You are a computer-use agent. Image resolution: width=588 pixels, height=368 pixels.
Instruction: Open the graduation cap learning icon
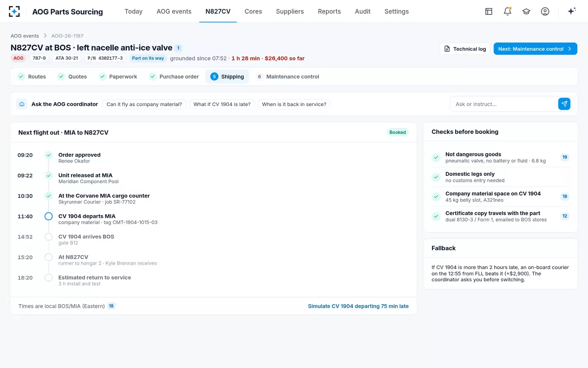pos(526,11)
